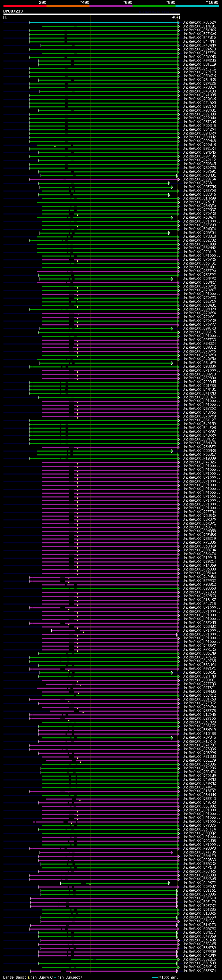Image resolution: width=222 pixels, height=980 pixels.
Task: Select hit label UniRef100_P41095
Action: [x=199, y=95]
